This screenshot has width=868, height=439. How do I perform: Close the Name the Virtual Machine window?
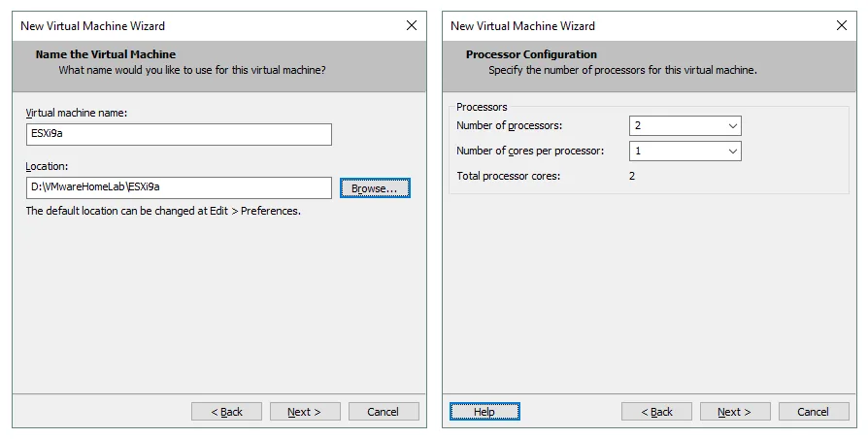tap(412, 25)
